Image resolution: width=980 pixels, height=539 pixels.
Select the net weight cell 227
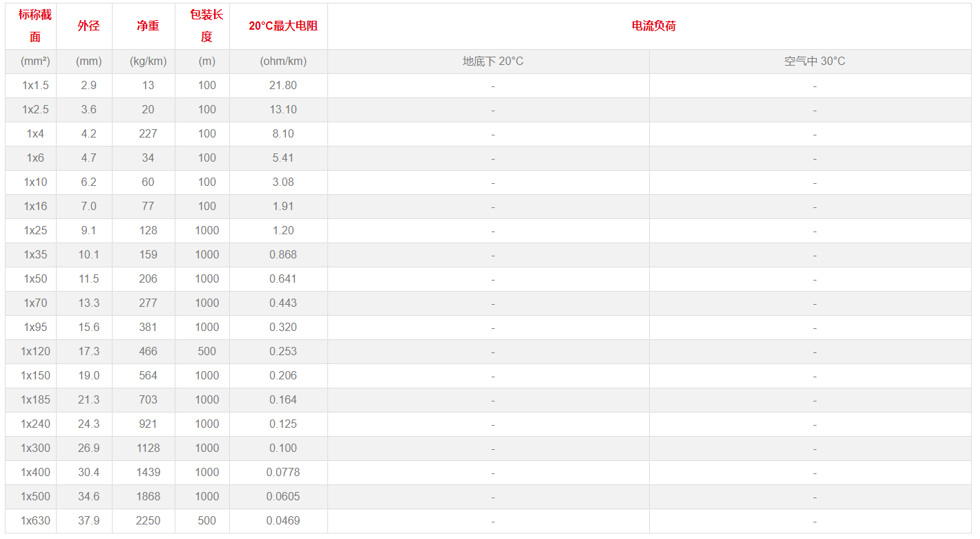(148, 133)
